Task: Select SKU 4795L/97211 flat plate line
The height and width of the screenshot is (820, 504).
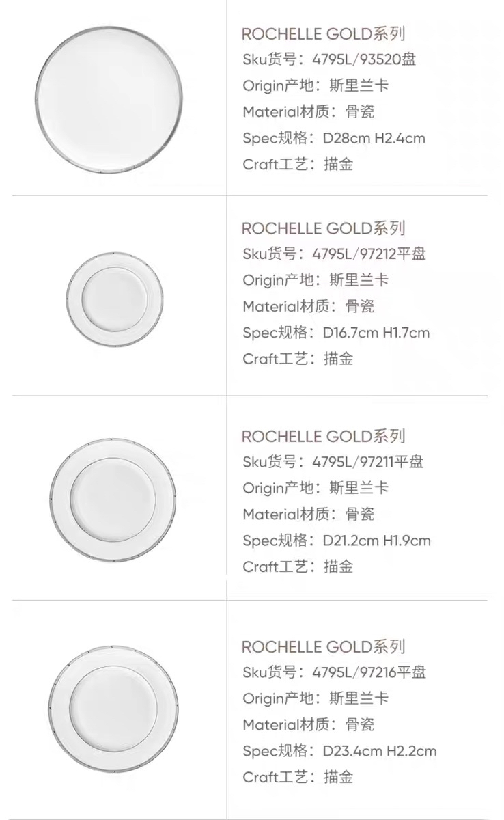Action: pyautogui.click(x=333, y=462)
